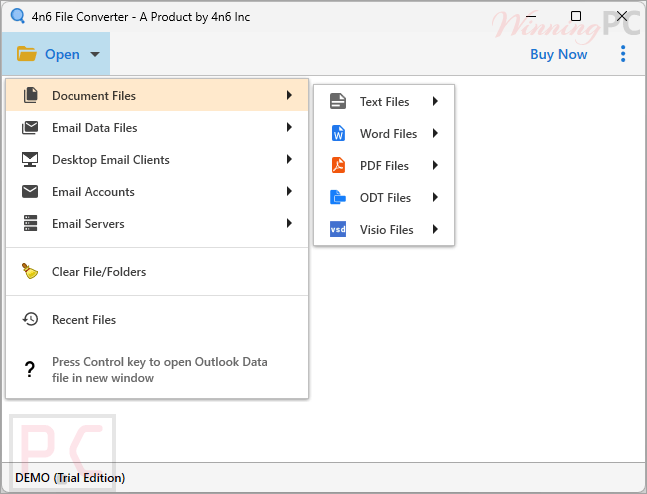This screenshot has width=647, height=494.
Task: Select Text Files in the submenu
Action: (x=384, y=102)
